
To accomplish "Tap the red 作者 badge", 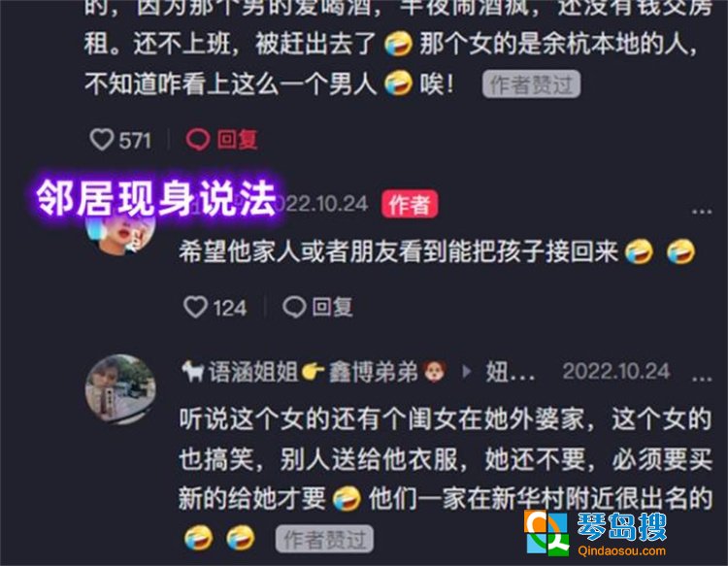I will pyautogui.click(x=410, y=204).
